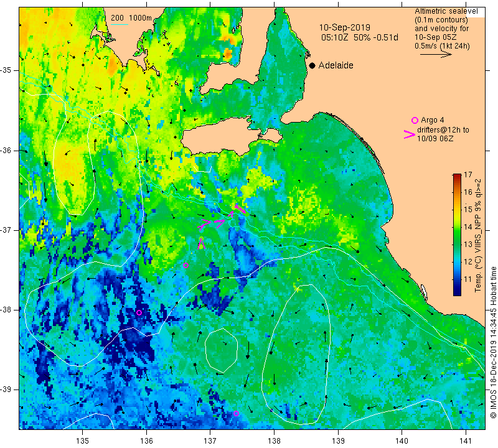The image size is (498, 448).
Task: Click the Argo float circle near 136.6E 37.4S
Action: point(186,266)
